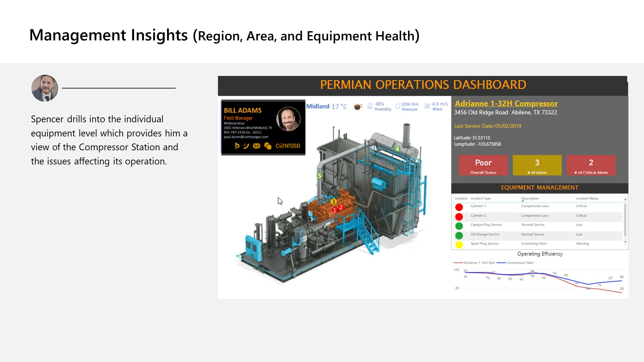Click the humidity icon in weather bar
Screen dimensions: 644x362
[x=370, y=106]
